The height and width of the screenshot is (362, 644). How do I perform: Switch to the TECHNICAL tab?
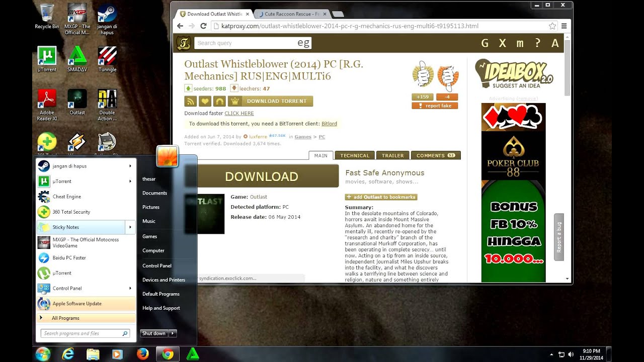point(355,156)
